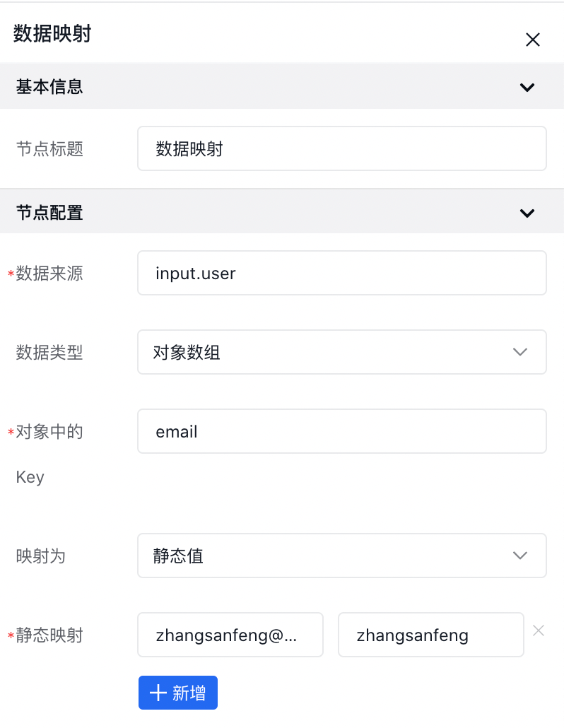This screenshot has height=728, width=564.
Task: Click the plus icon inside 新增
Action: coord(158,693)
